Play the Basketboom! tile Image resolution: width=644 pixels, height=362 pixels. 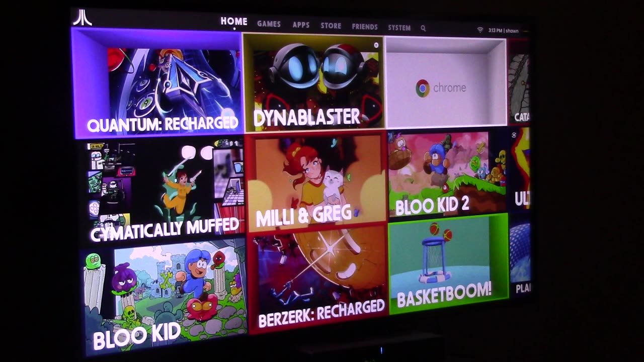click(448, 263)
